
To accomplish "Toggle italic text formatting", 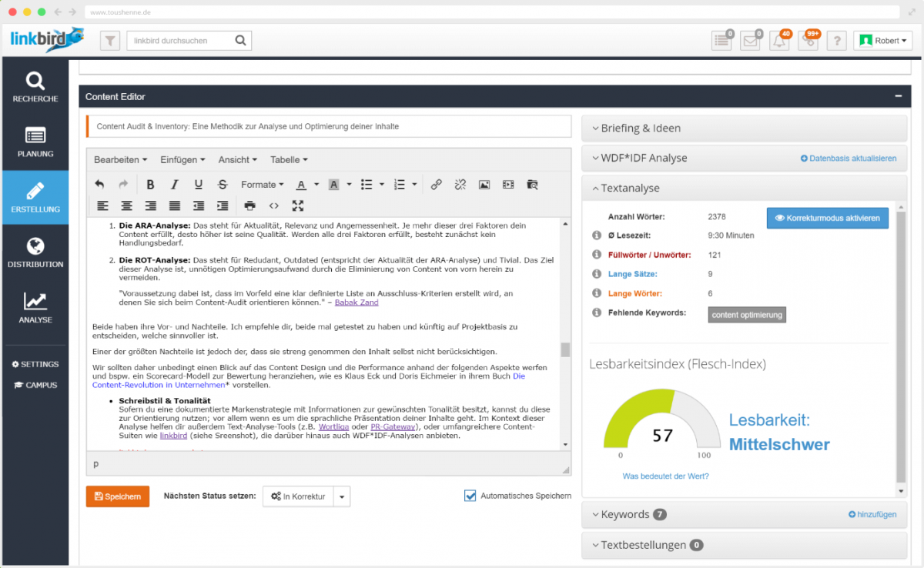I will pos(175,185).
